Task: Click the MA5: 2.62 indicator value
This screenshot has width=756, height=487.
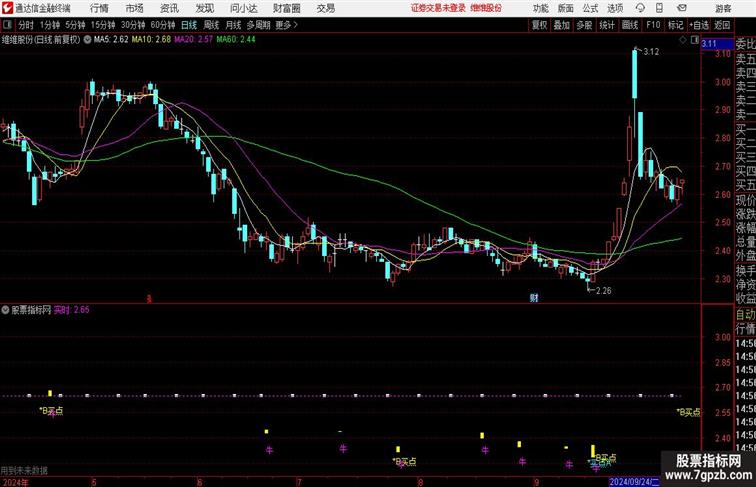Action: 111,40
